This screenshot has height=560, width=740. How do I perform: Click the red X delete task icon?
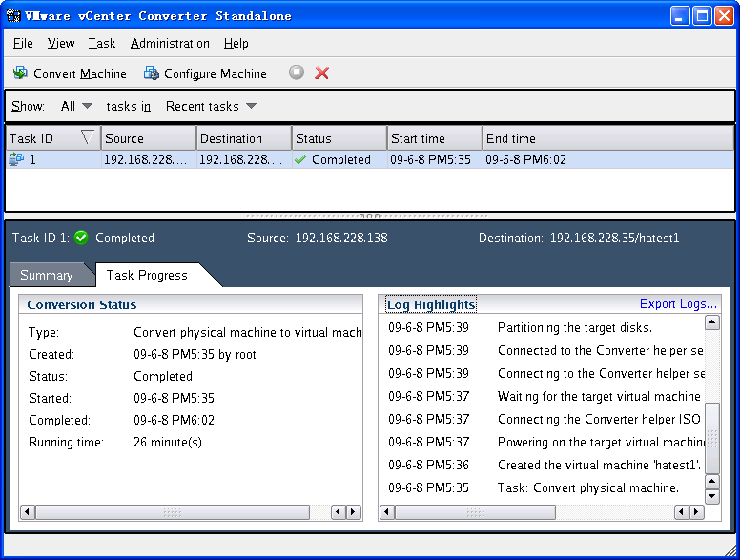[x=322, y=73]
